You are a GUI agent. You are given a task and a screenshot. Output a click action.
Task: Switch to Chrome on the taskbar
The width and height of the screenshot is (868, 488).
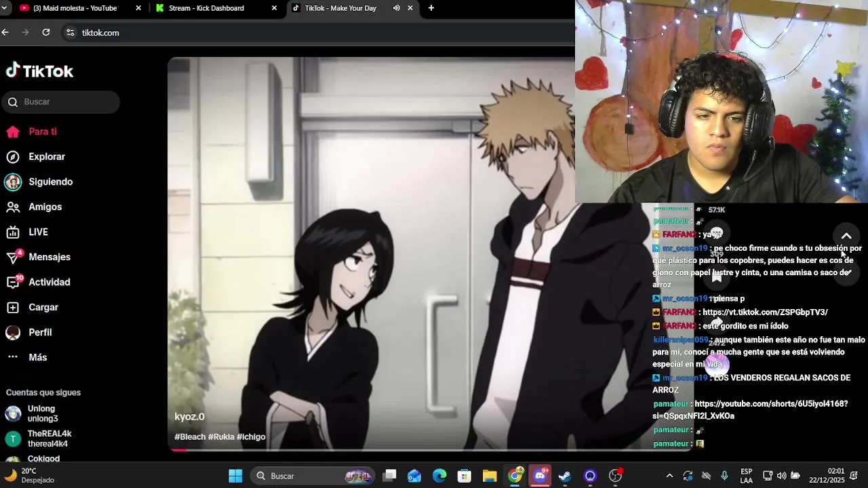515,476
